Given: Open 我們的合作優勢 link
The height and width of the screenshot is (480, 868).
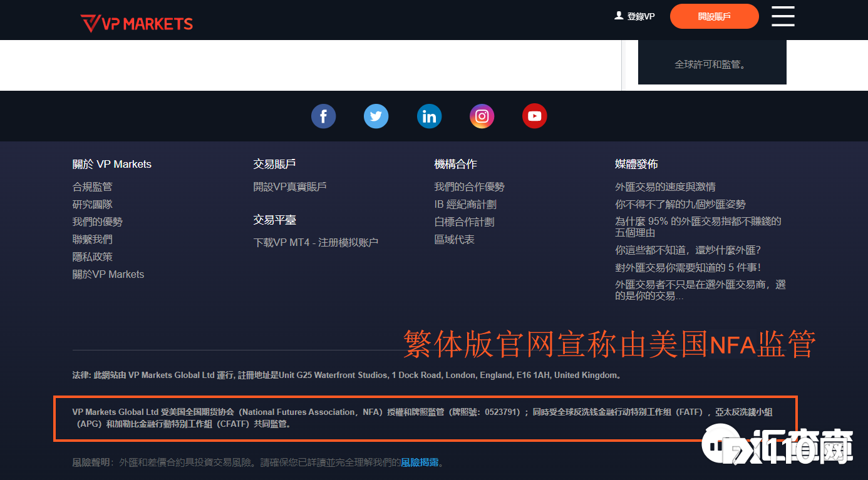Looking at the screenshot, I should [470, 186].
